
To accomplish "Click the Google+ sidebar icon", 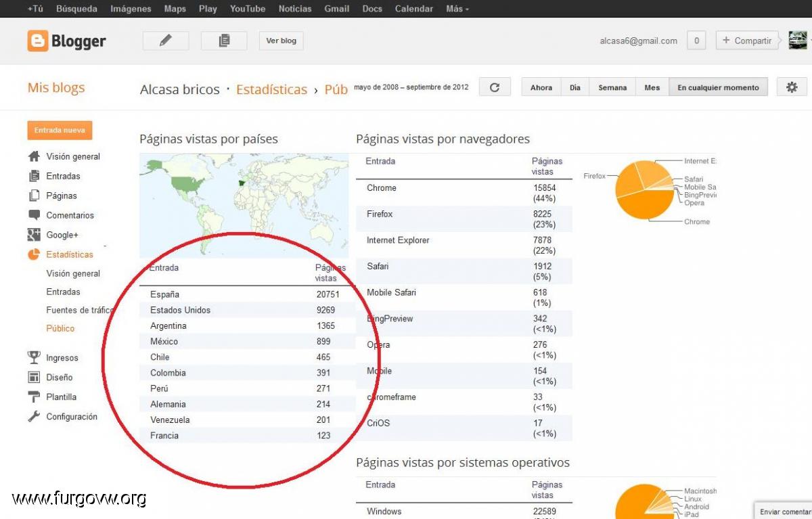I will (x=34, y=235).
